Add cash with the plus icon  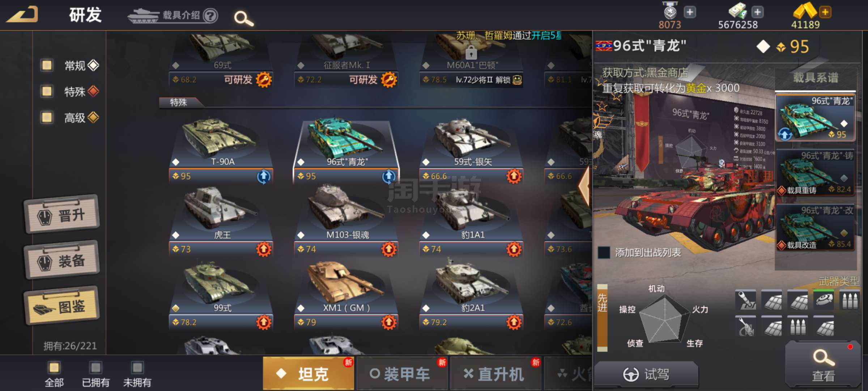[757, 12]
